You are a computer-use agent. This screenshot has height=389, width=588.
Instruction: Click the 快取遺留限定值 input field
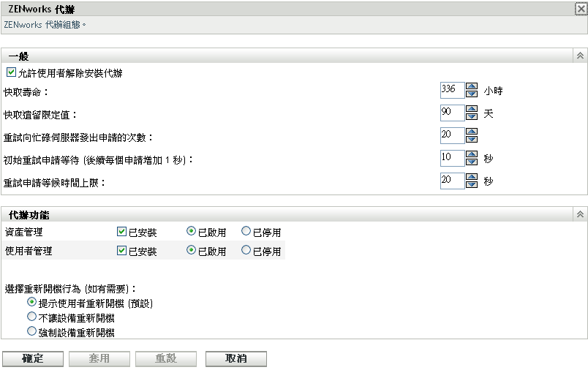coord(452,113)
